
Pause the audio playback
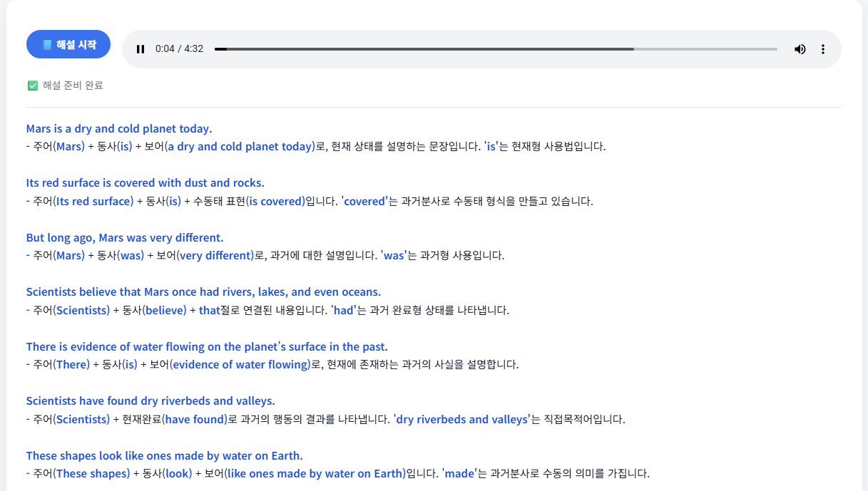pos(141,49)
